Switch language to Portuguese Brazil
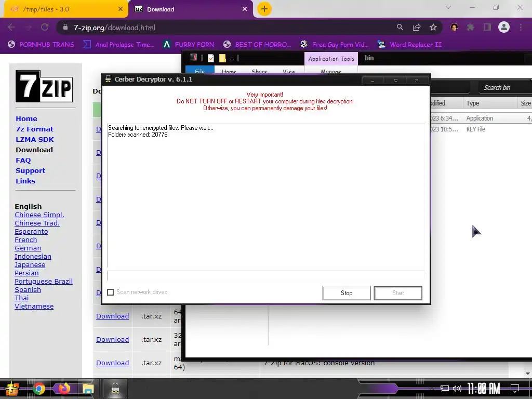532x399 pixels. point(44,281)
